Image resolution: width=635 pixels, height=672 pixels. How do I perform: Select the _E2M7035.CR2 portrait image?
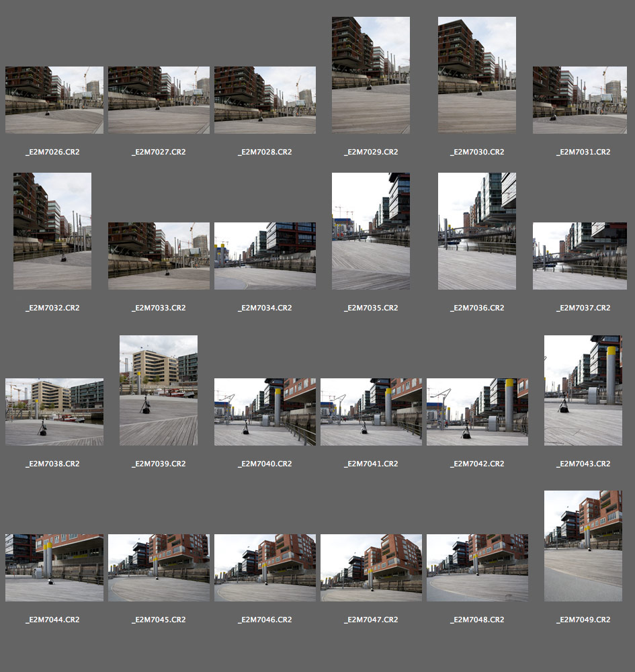pyautogui.click(x=370, y=230)
